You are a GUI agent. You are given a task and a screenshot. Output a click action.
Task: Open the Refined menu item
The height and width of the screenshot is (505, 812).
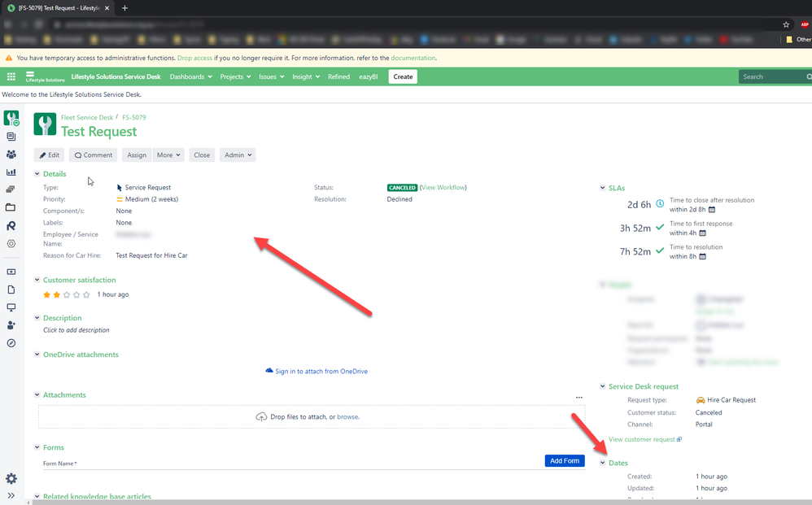pos(338,76)
